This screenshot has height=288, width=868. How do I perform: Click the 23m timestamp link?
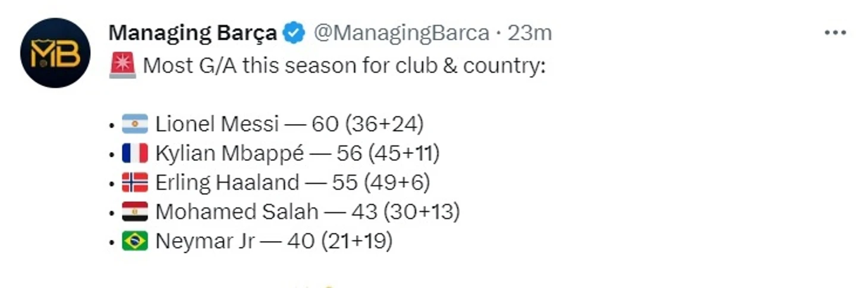[530, 33]
